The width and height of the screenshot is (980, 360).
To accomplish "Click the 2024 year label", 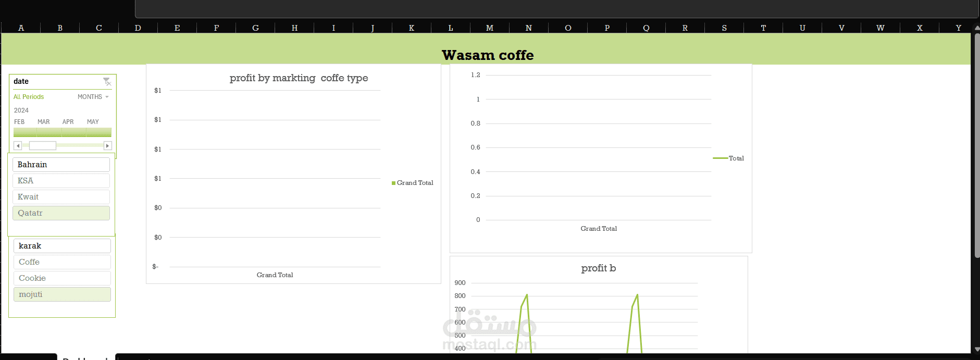I will click(21, 110).
